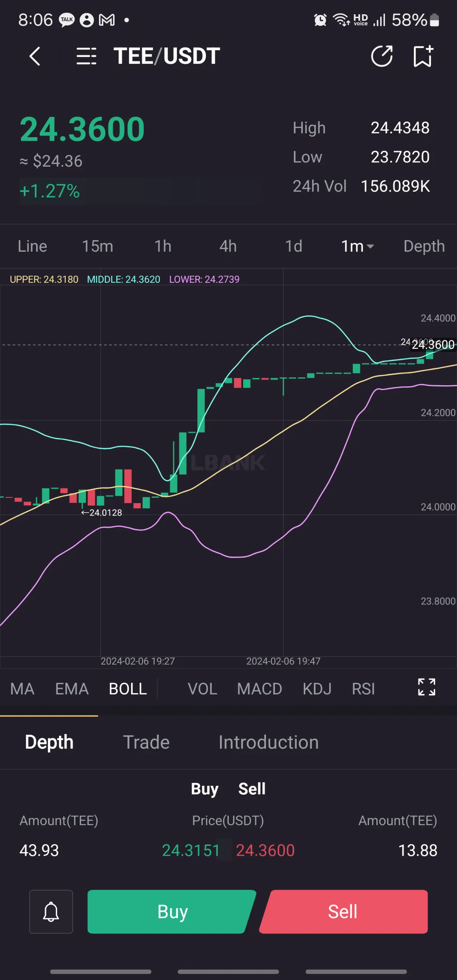This screenshot has height=980, width=457.
Task: Expand the TEE/USDT pair selector
Action: tap(167, 56)
